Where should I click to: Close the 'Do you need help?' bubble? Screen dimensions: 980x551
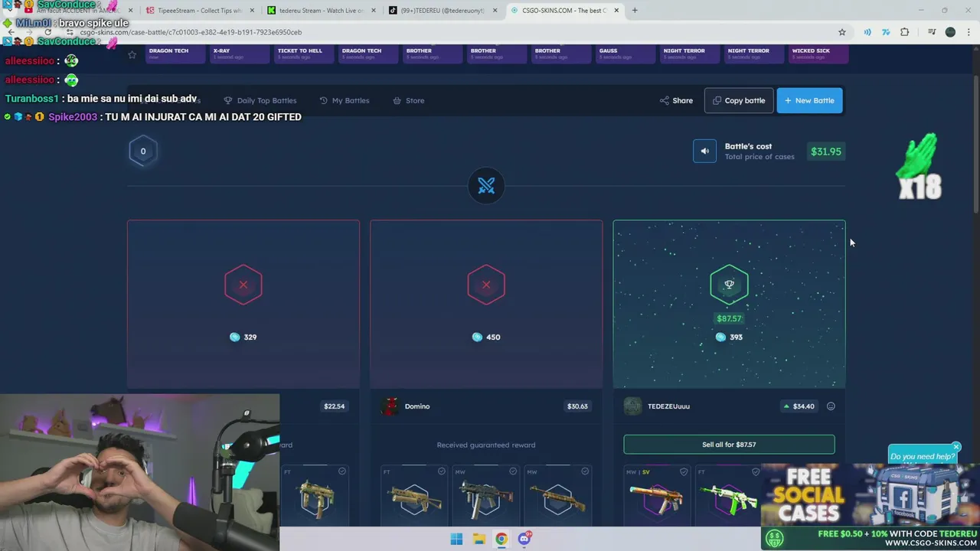[956, 447]
